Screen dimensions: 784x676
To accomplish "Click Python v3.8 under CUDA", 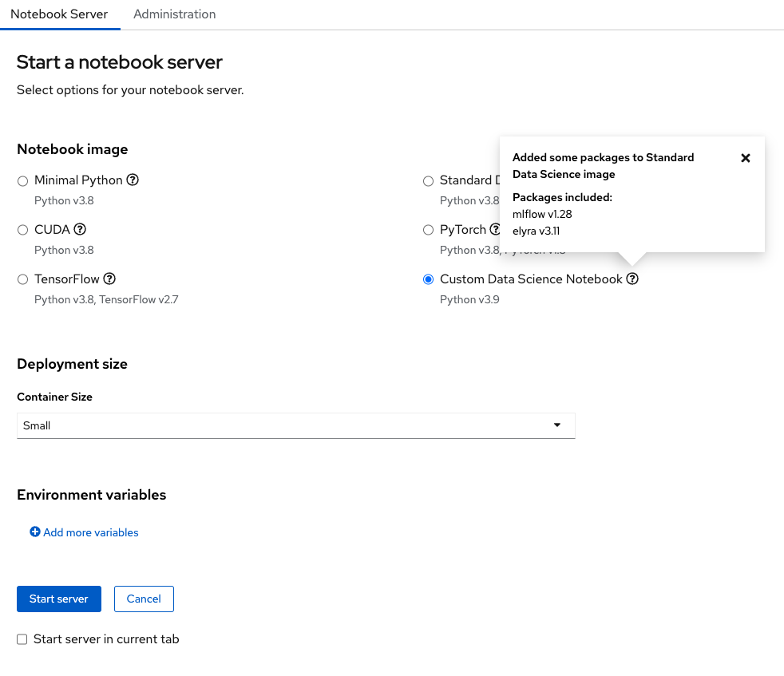I will click(x=64, y=250).
